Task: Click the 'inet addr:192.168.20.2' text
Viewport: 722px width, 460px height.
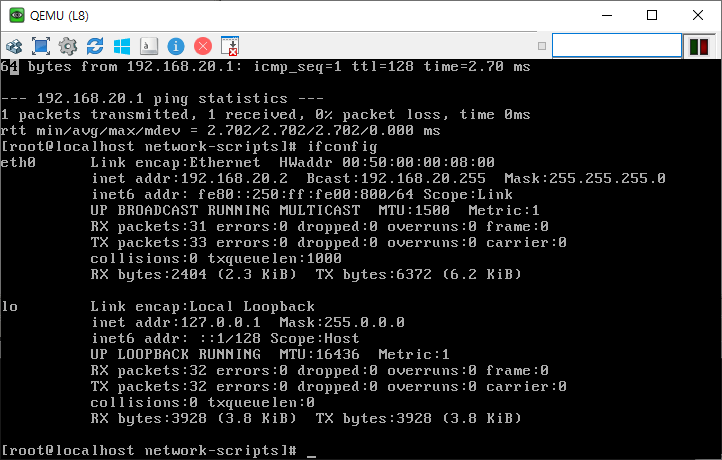Action: point(189,178)
